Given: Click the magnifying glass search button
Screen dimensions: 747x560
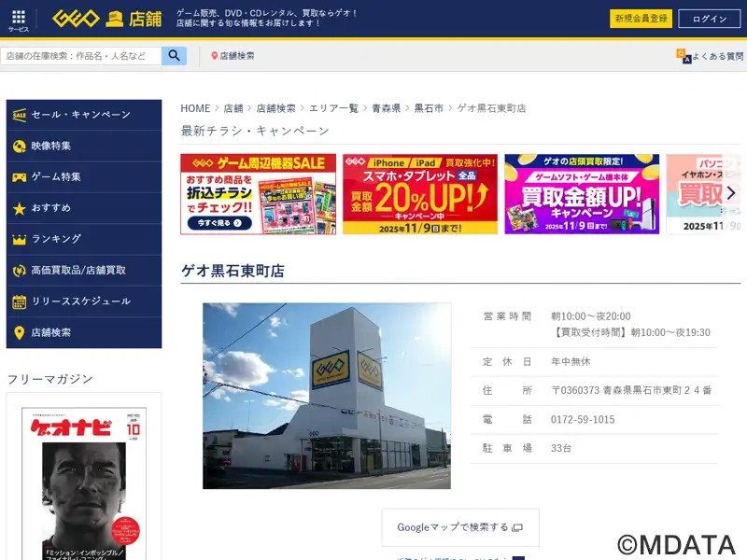Looking at the screenshot, I should (174, 56).
